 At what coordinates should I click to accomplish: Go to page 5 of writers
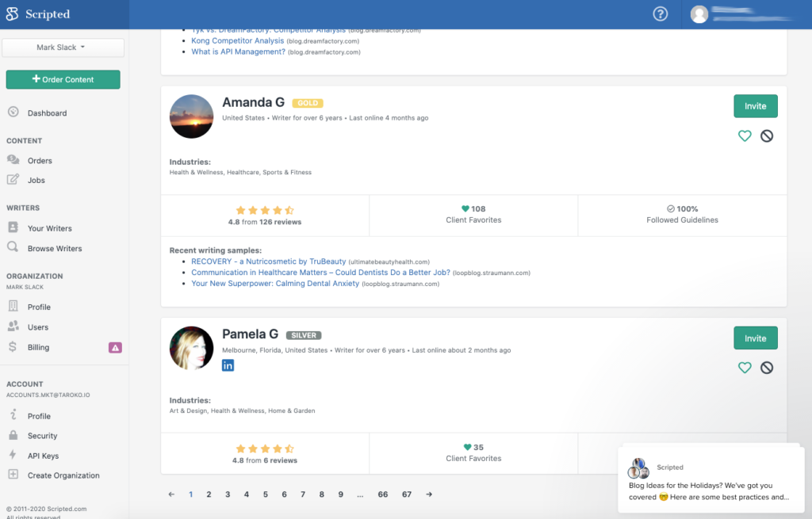tap(265, 494)
